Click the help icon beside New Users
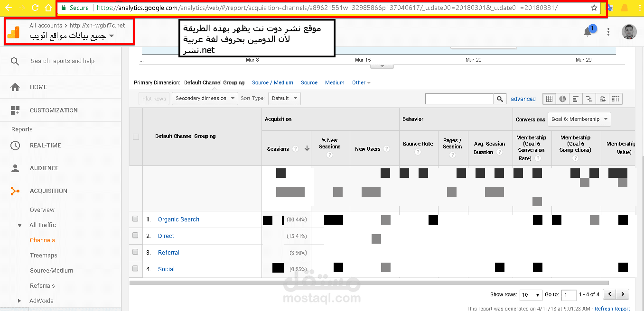The image size is (644, 311). (386, 149)
